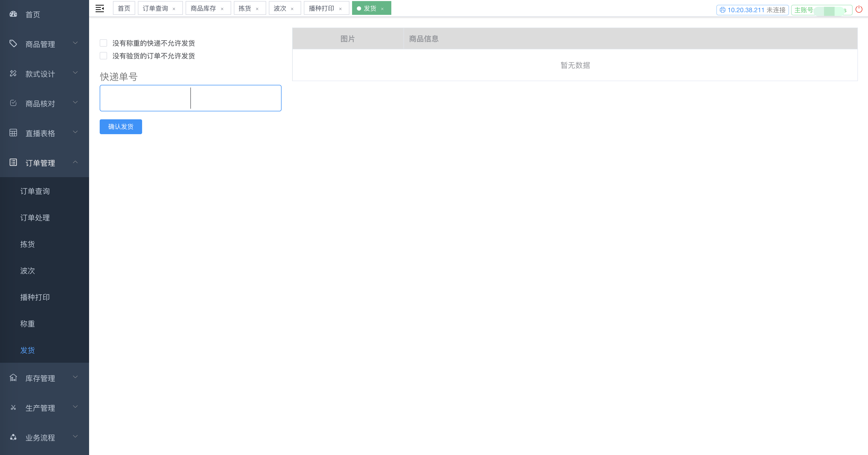Screen dimensions: 868x455
Task: Click the red power logout icon
Action: [x=858, y=9]
